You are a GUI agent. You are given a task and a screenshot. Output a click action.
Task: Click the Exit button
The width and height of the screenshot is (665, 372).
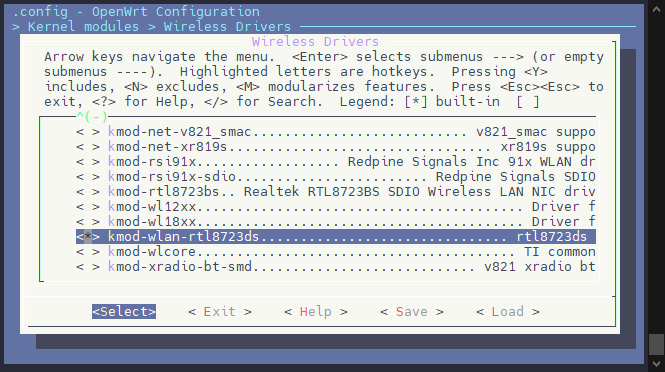(220, 312)
